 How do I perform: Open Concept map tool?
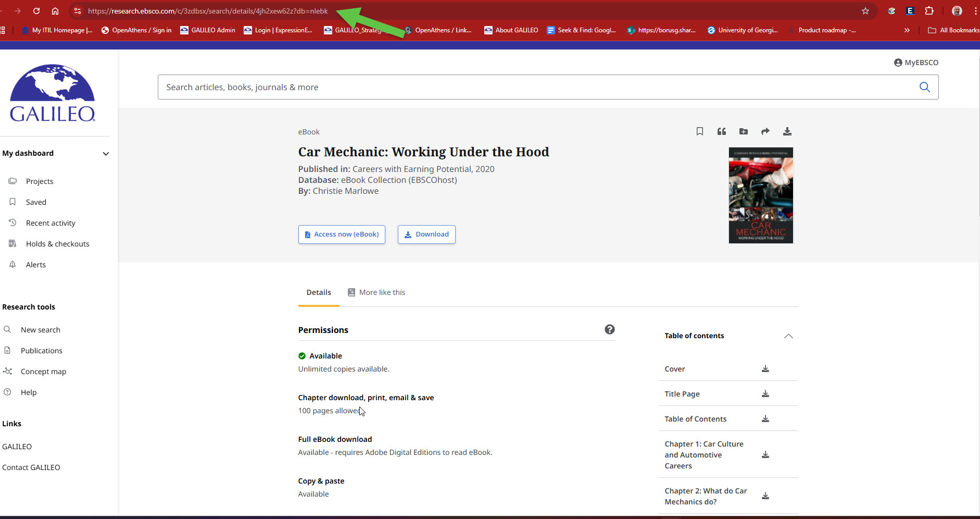tap(43, 372)
